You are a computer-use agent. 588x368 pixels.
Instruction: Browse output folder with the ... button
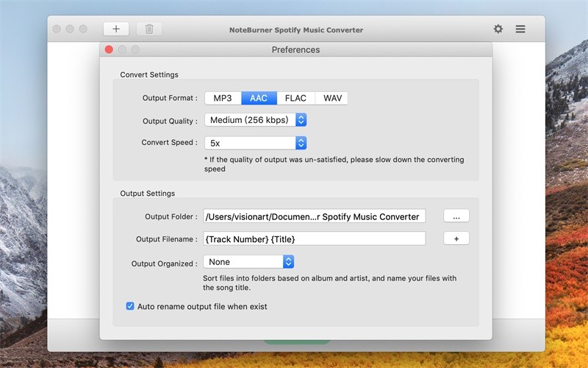(456, 216)
